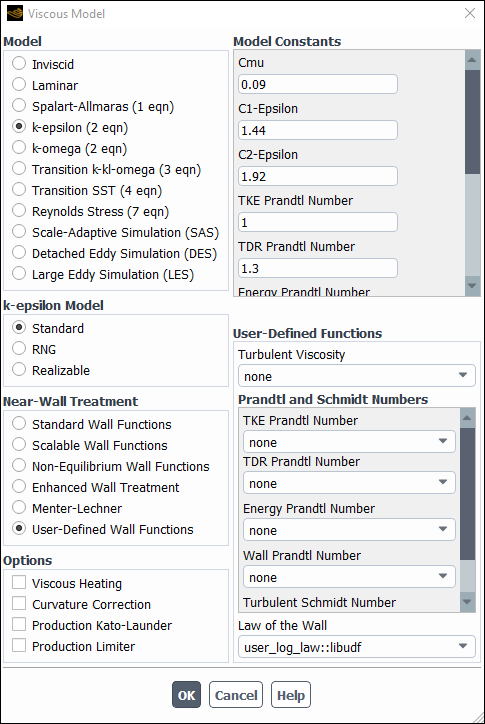This screenshot has height=724, width=485.
Task: Click the Fluent logo icon in the title bar
Action: (x=15, y=13)
